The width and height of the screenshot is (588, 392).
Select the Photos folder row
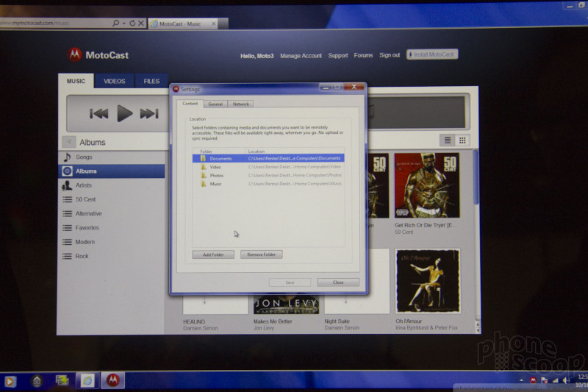pos(268,176)
